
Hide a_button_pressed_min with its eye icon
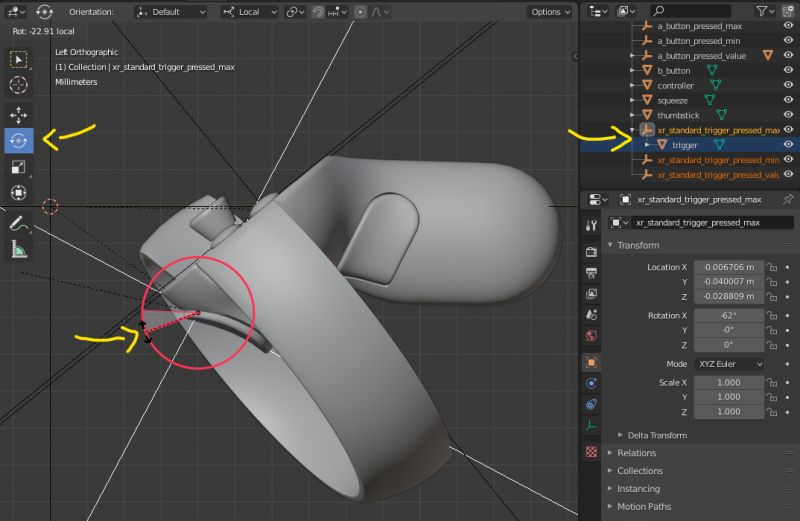coord(788,40)
